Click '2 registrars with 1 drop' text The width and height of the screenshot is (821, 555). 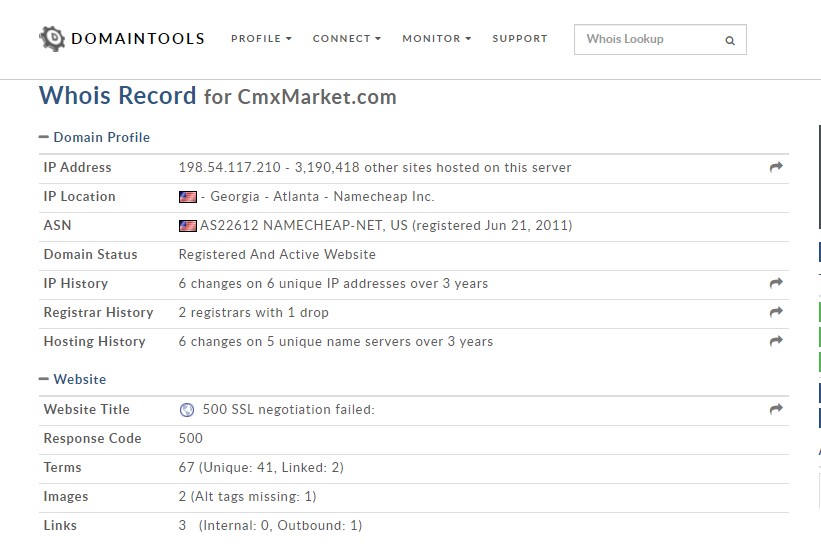click(x=253, y=313)
